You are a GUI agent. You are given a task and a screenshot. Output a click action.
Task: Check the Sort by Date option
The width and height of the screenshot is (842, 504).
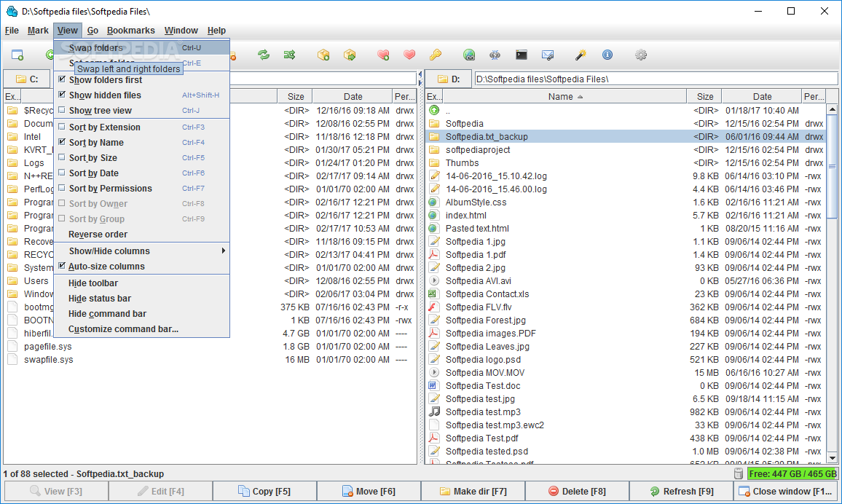tap(62, 173)
